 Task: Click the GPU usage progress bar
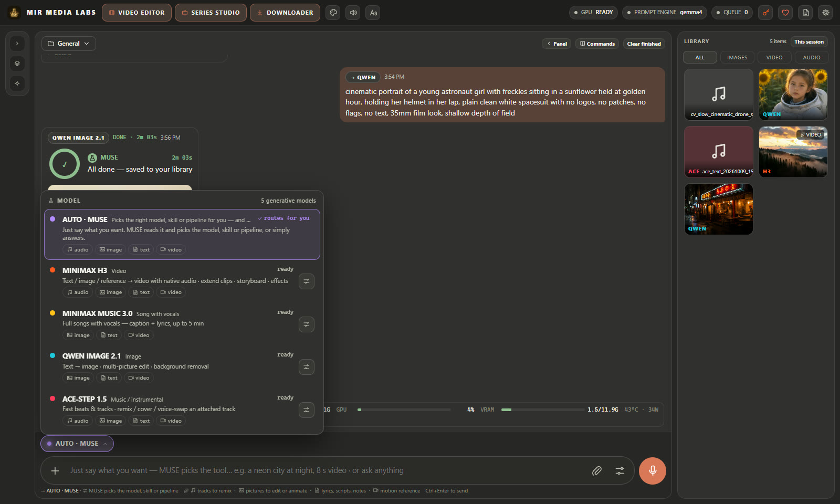coord(404,409)
